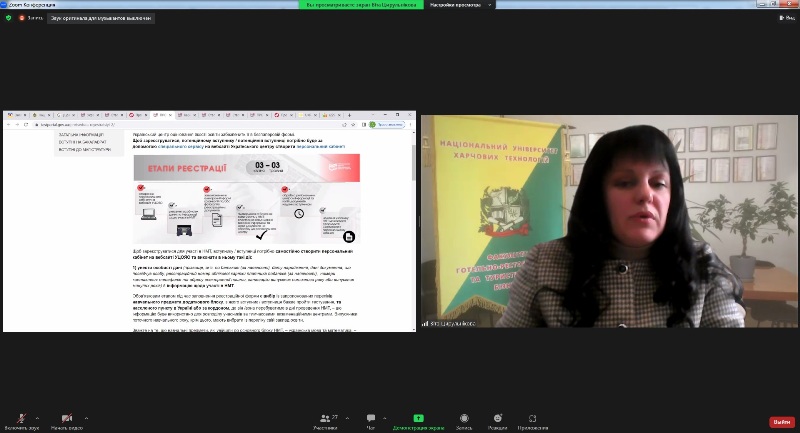The height and width of the screenshot is (433, 800).
Task: Select the last tab before the plus button
Action: coord(331,115)
